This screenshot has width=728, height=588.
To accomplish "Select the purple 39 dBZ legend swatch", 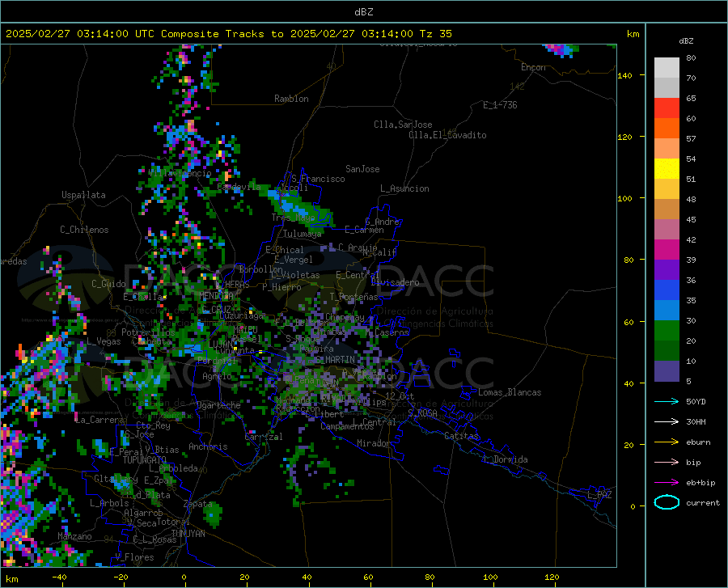I will (x=667, y=270).
